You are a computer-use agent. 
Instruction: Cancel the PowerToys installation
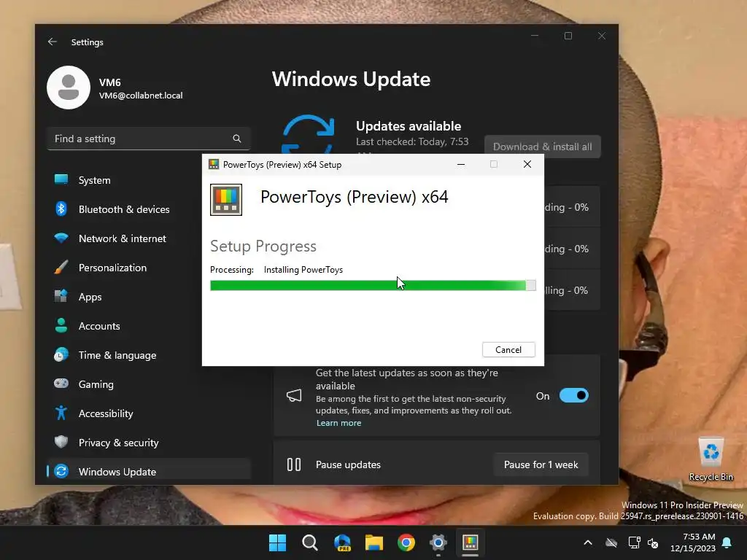[x=508, y=349]
